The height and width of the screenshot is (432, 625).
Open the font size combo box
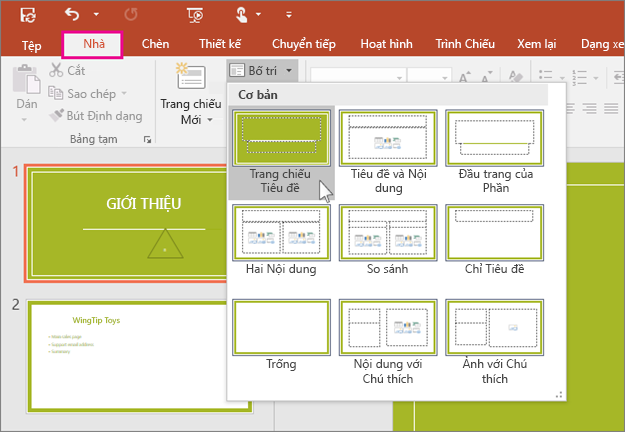click(430, 76)
